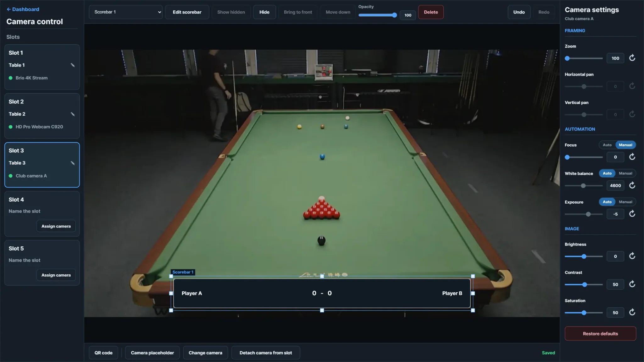Edit the Table 2 slot name
The width and height of the screenshot is (644, 362).
(x=73, y=114)
